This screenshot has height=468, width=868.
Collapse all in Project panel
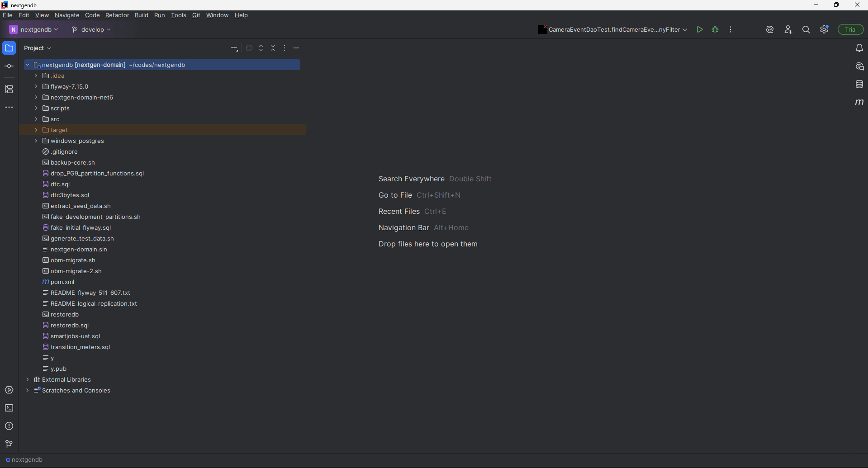click(273, 48)
